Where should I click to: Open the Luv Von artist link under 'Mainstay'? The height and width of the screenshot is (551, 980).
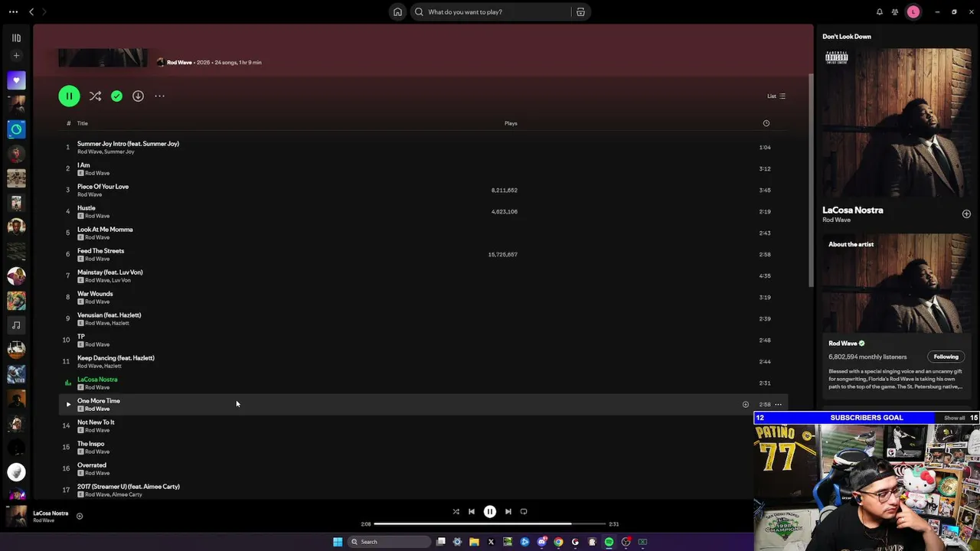point(121,280)
